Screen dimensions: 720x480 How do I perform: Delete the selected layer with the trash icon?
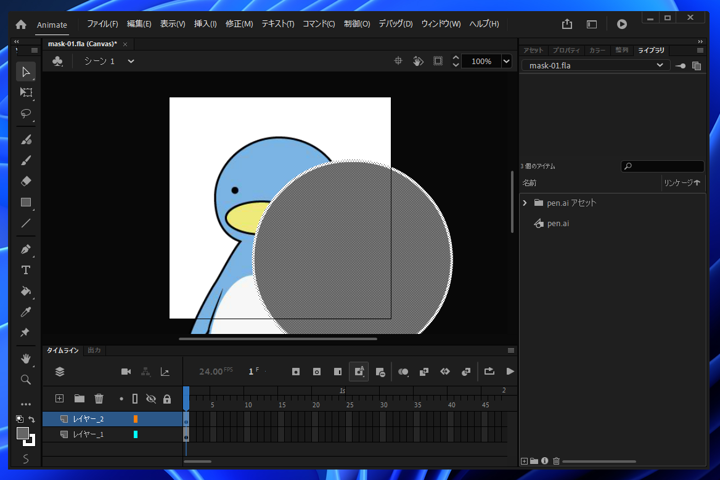pos(99,398)
